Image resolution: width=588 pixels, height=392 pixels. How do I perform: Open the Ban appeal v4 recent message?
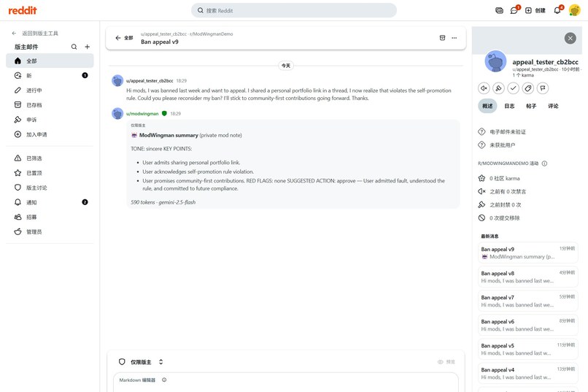[x=528, y=374]
